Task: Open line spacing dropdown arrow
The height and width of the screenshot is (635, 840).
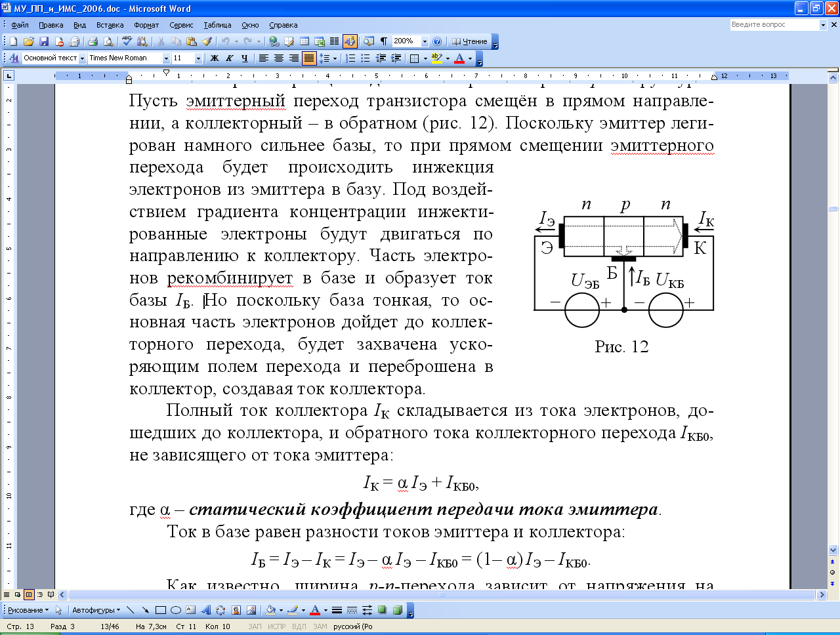Action: click(335, 58)
